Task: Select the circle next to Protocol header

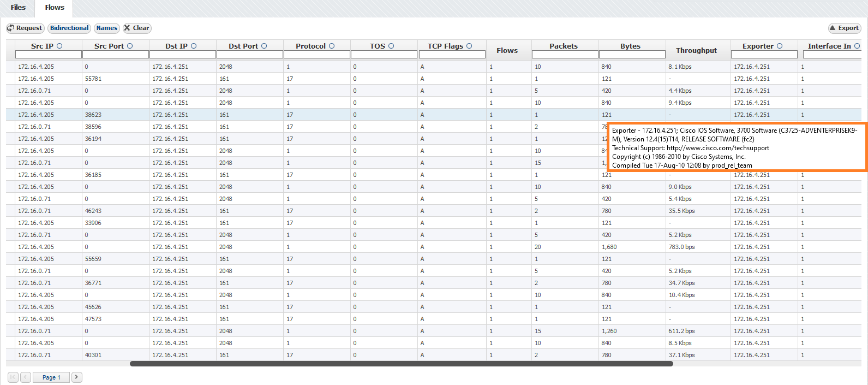Action: click(x=332, y=46)
